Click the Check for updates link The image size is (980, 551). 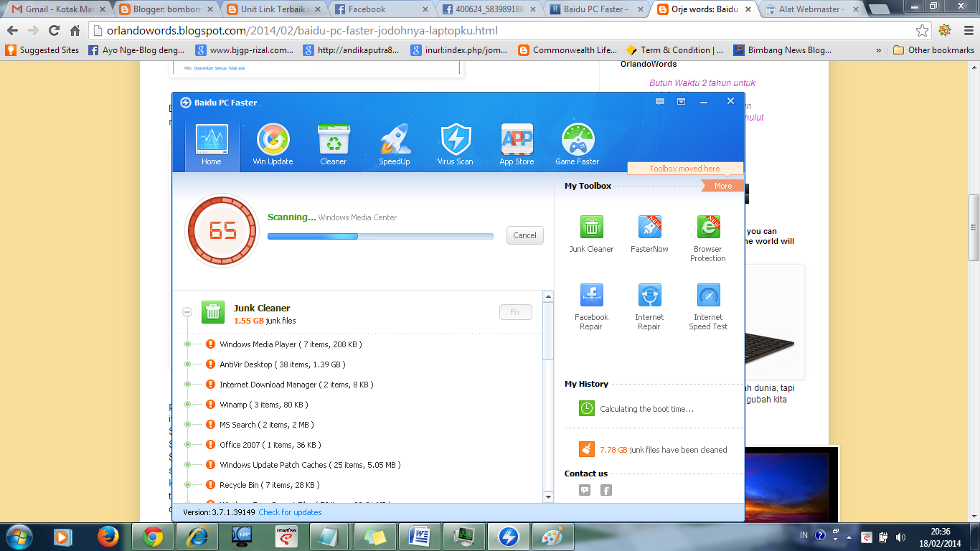(290, 512)
